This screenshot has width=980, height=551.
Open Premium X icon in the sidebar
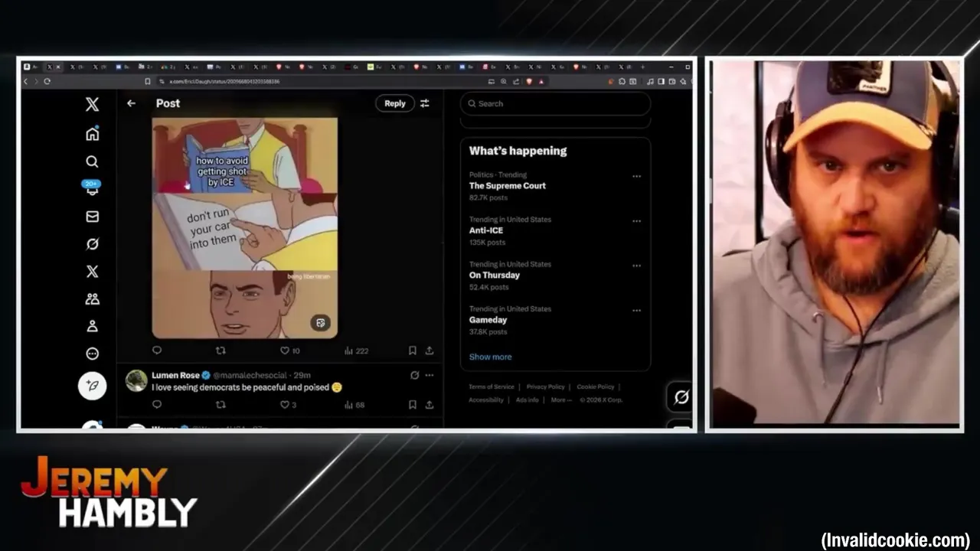coord(92,272)
